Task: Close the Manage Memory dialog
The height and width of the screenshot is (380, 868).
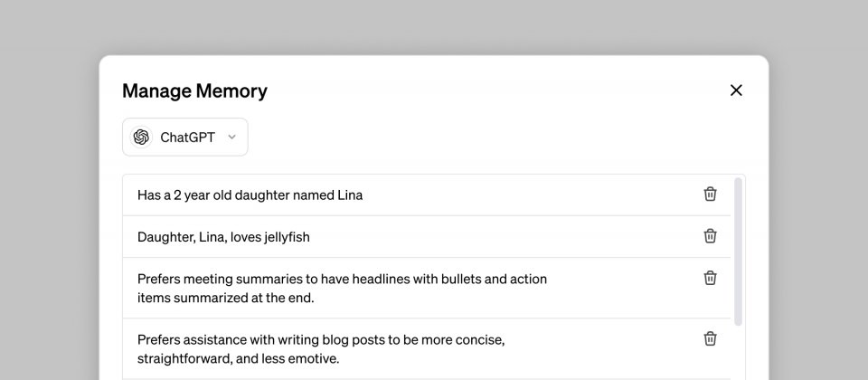Action: 736,90
